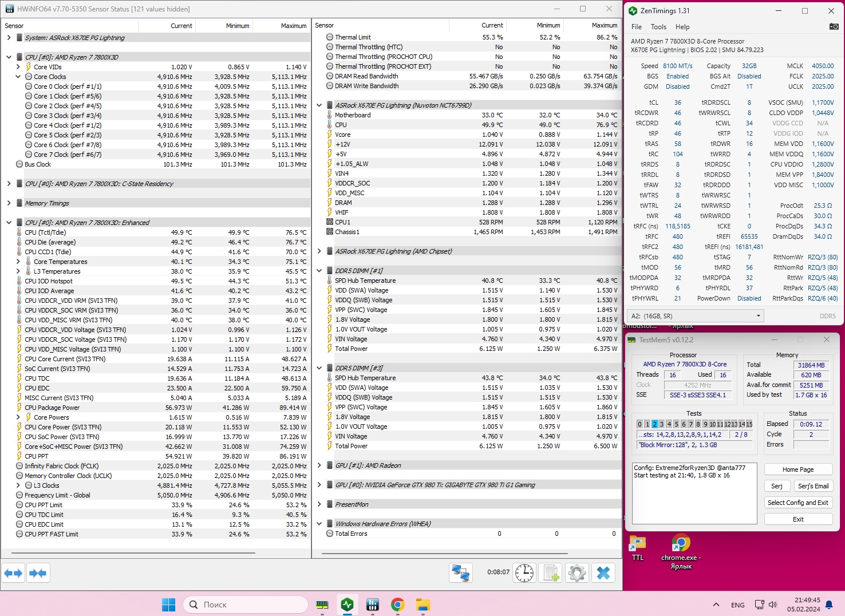Expand the ASRock AMD Chipset section
Screen dimensions: 845x616
319,251
